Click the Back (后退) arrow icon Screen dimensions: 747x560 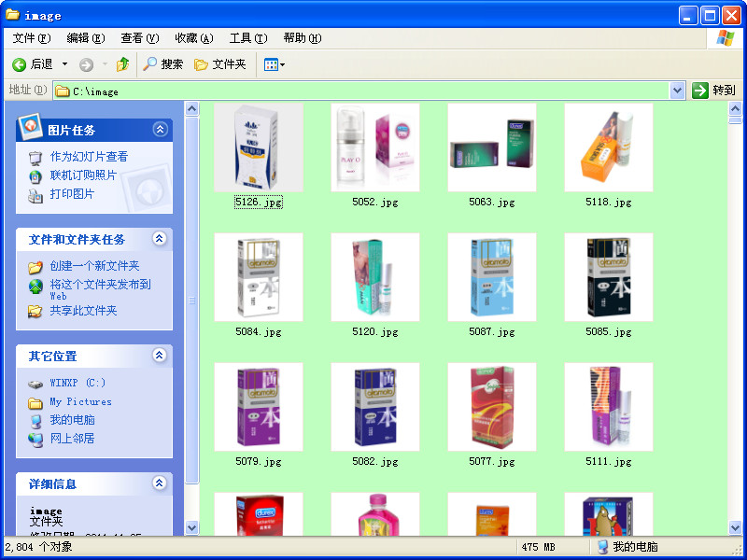click(19, 64)
